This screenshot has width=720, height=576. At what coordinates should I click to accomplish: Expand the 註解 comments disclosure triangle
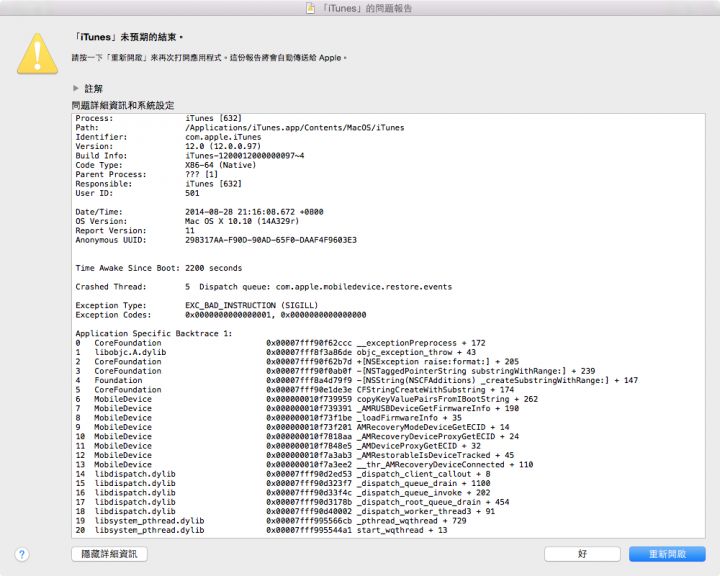76,88
